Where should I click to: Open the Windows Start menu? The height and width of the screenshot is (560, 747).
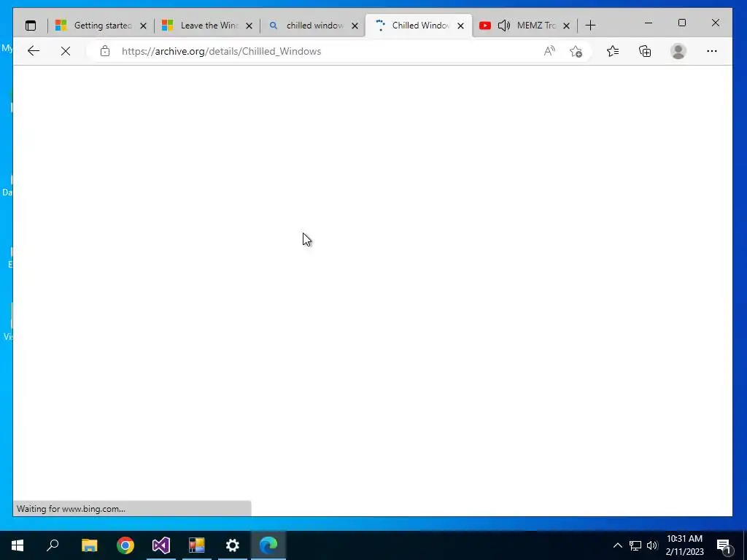pyautogui.click(x=18, y=545)
